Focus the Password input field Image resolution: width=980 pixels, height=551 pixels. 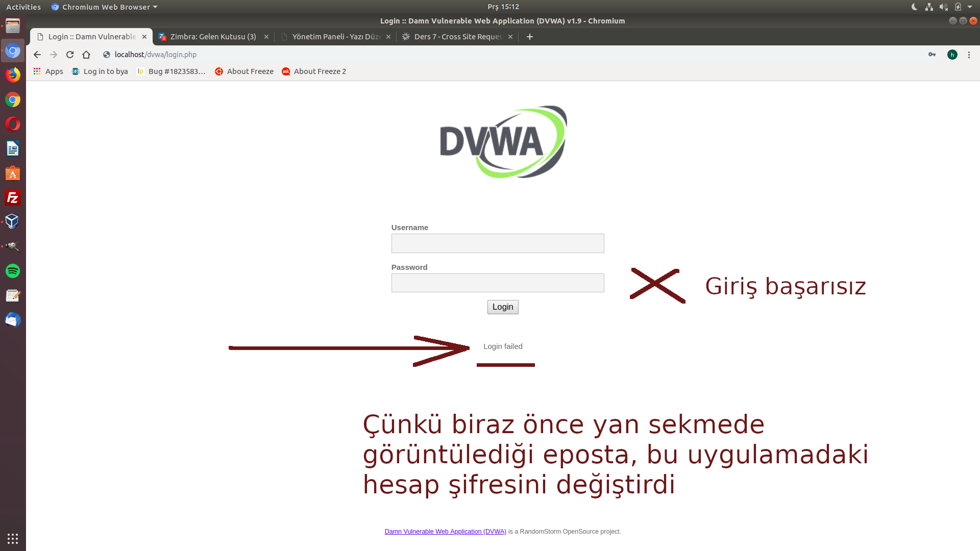(x=498, y=283)
